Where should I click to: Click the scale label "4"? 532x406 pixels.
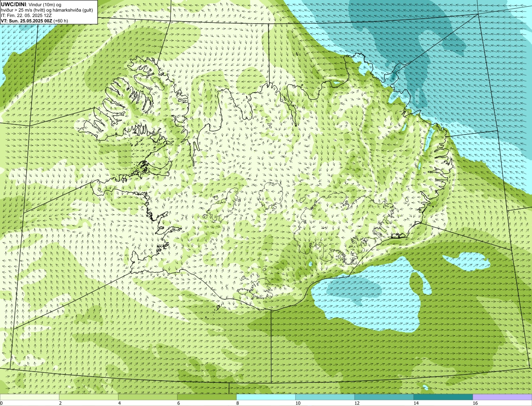(119, 403)
